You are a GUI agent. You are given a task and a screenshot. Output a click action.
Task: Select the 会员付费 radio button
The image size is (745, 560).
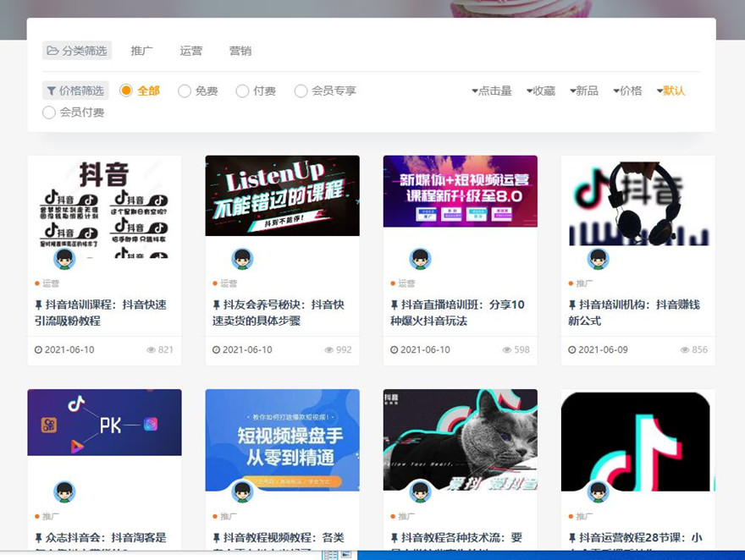pyautogui.click(x=49, y=113)
